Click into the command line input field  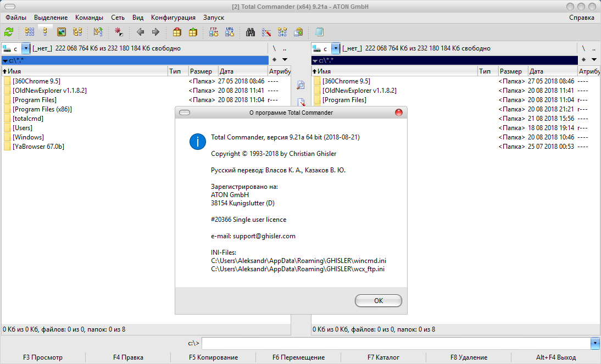396,343
